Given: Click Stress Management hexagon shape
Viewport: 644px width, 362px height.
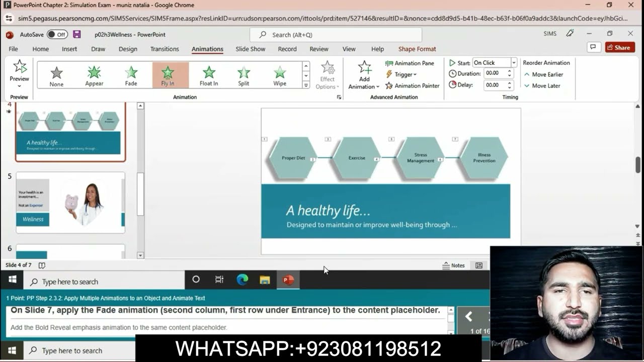Looking at the screenshot, I should point(421,158).
